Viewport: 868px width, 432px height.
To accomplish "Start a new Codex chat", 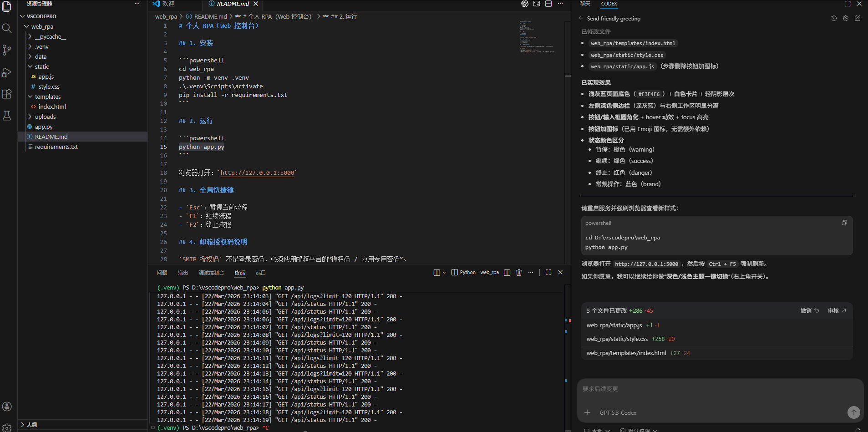I will click(858, 19).
